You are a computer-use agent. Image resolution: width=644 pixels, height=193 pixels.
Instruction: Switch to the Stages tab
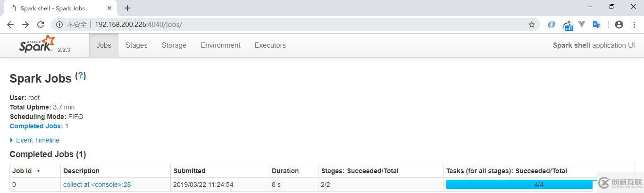(x=136, y=45)
